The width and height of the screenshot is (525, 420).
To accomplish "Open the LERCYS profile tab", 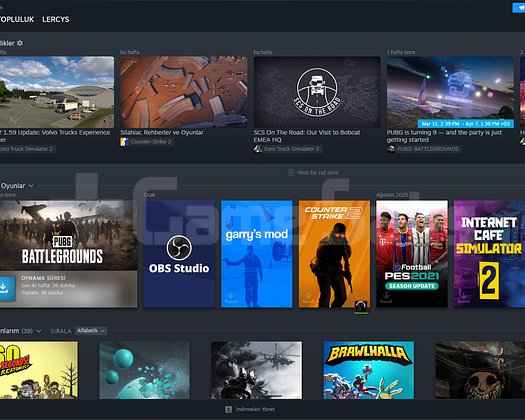I will pyautogui.click(x=56, y=19).
